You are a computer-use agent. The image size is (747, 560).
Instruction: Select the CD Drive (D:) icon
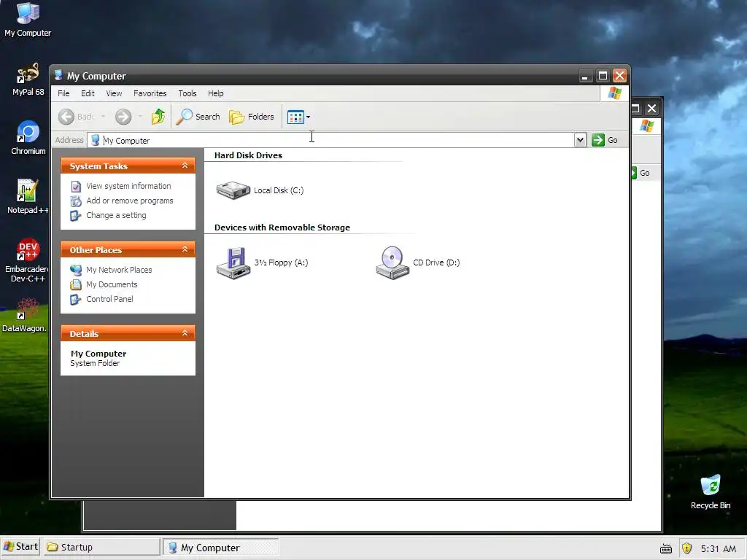(392, 262)
